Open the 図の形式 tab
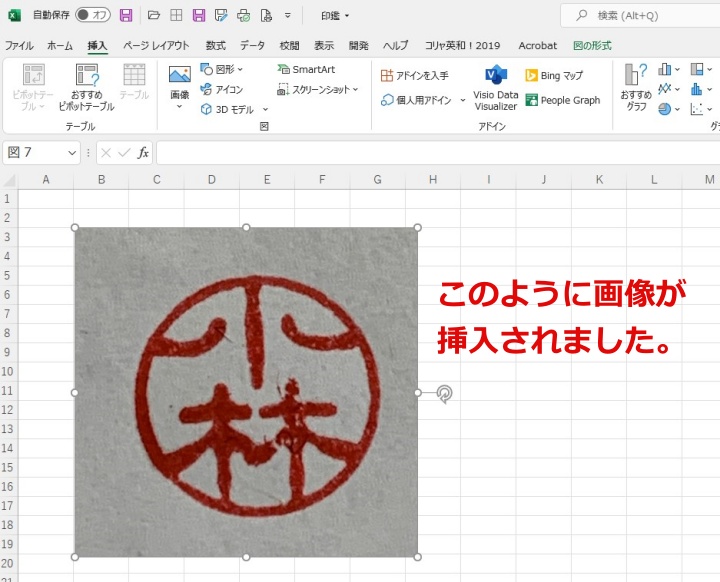The image size is (720, 582). 592,45
